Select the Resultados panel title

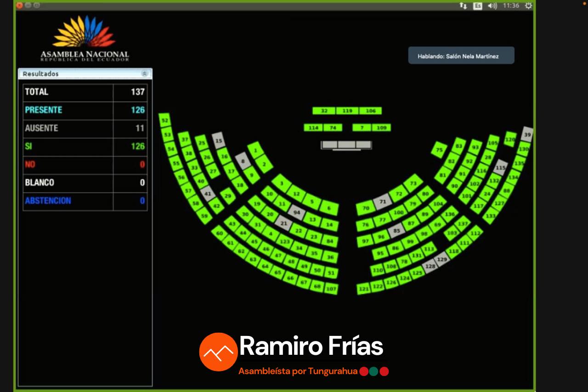(41, 74)
